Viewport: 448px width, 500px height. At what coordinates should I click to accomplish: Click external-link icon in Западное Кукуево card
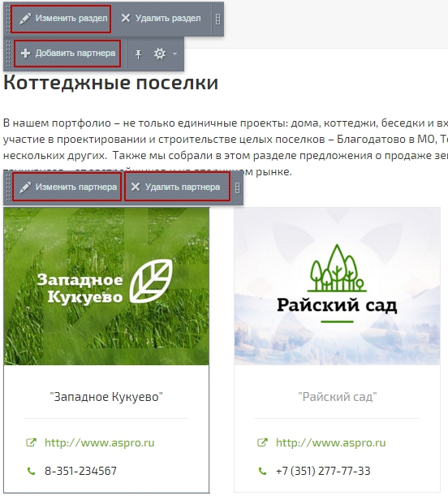(x=31, y=442)
